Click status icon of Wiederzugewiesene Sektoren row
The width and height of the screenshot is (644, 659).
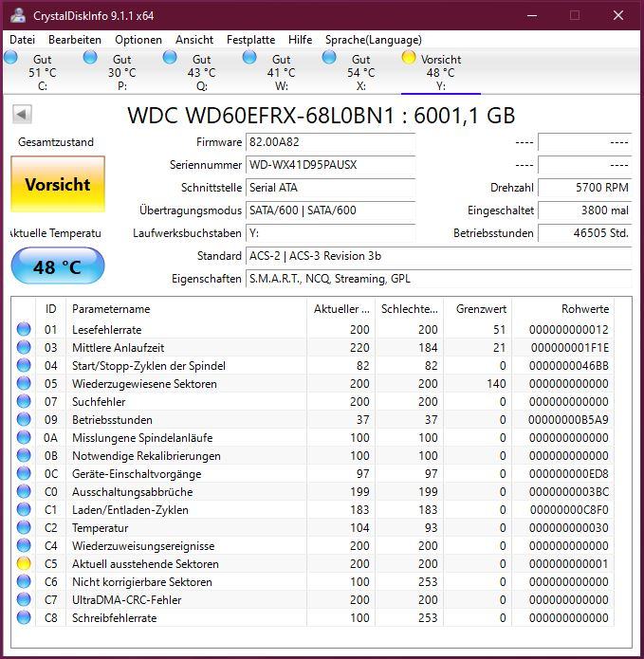click(x=24, y=383)
